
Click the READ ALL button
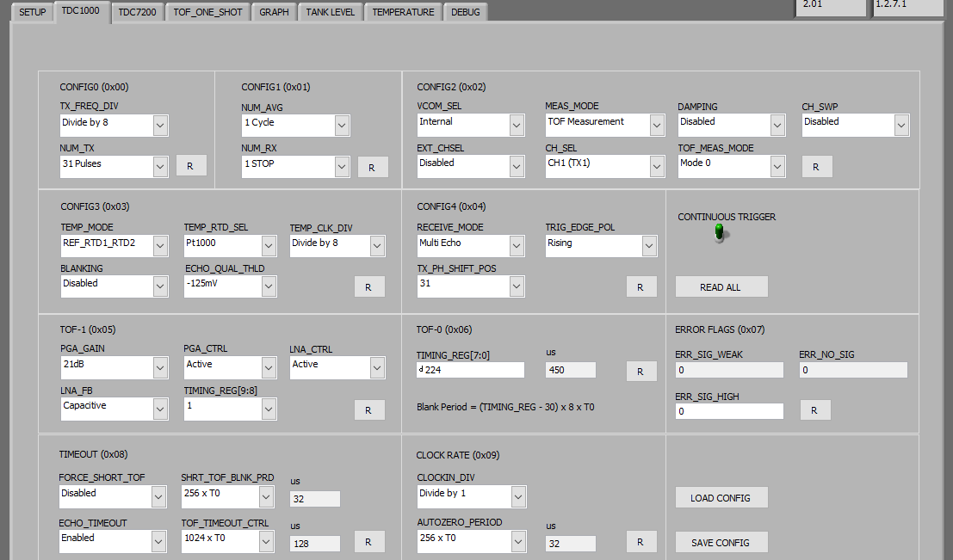coord(721,286)
